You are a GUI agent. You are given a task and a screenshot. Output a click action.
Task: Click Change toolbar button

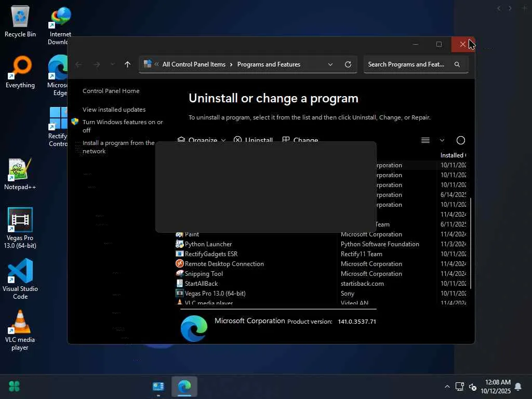point(300,140)
